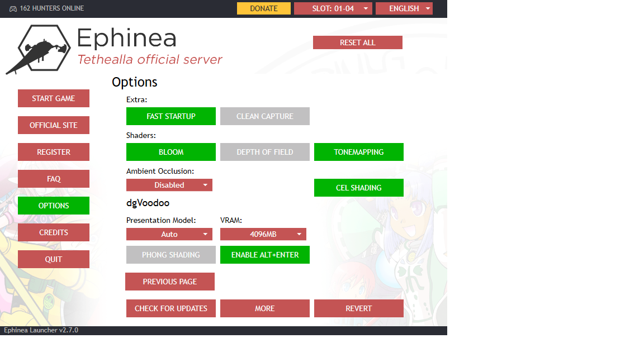Go to the Previous Page
644x362 pixels.
170,282
